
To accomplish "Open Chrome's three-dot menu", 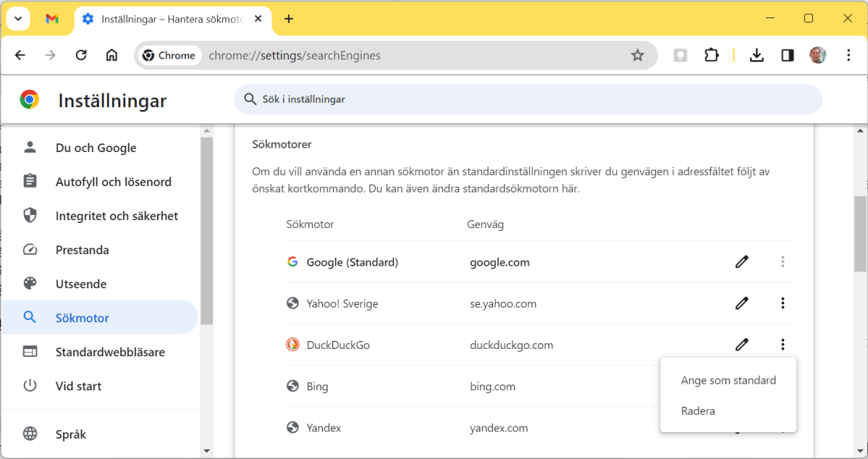I will (848, 54).
